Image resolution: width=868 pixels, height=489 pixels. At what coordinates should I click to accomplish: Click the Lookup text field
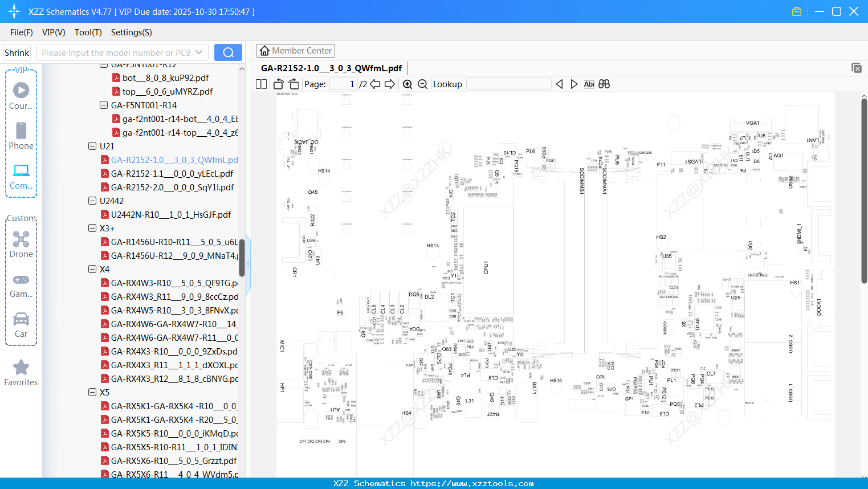pos(509,84)
